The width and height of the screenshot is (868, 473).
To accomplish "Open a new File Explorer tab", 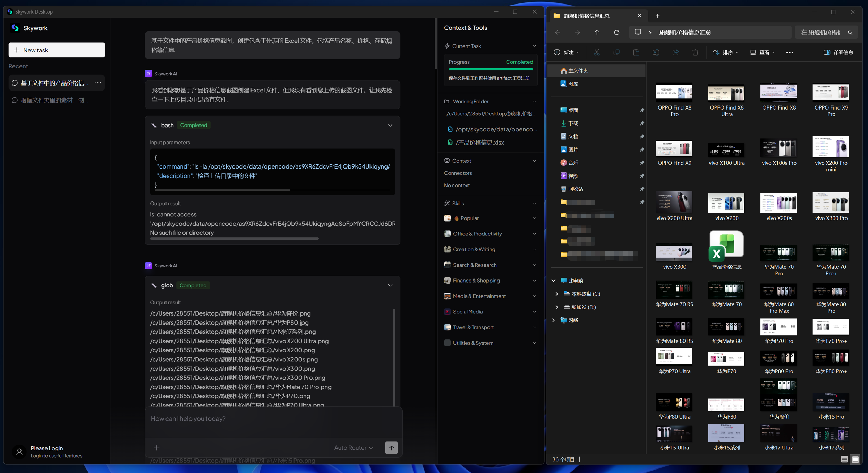I will 657,16.
